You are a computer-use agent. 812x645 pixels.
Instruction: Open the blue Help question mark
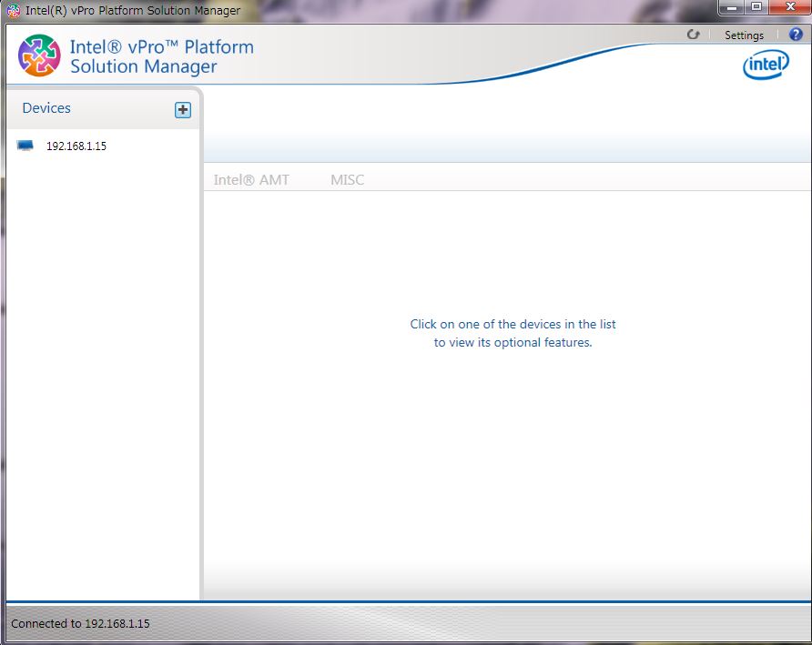pos(796,35)
